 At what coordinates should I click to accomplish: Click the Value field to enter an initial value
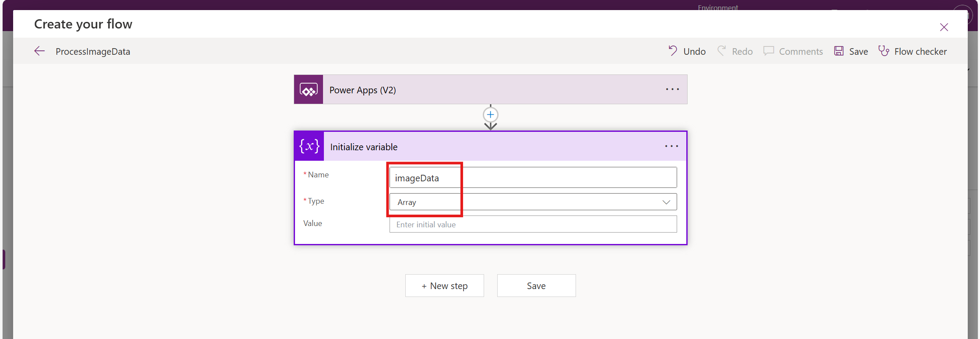point(533,224)
